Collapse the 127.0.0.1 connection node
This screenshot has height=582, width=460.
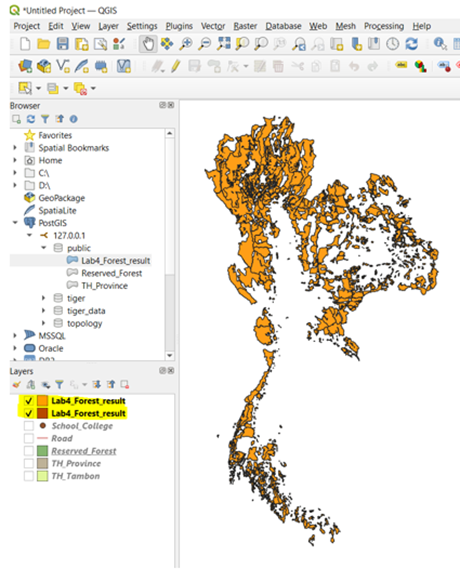[x=29, y=235]
